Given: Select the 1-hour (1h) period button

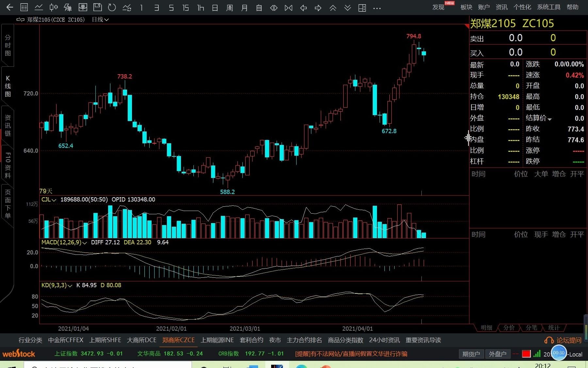Looking at the screenshot, I should coord(201,8).
